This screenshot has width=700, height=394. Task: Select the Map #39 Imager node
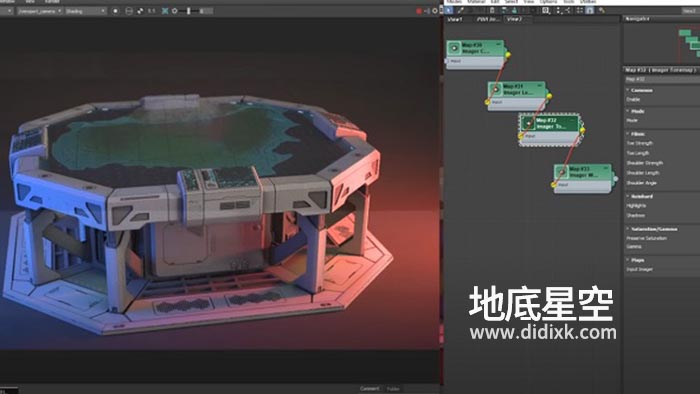click(x=475, y=54)
